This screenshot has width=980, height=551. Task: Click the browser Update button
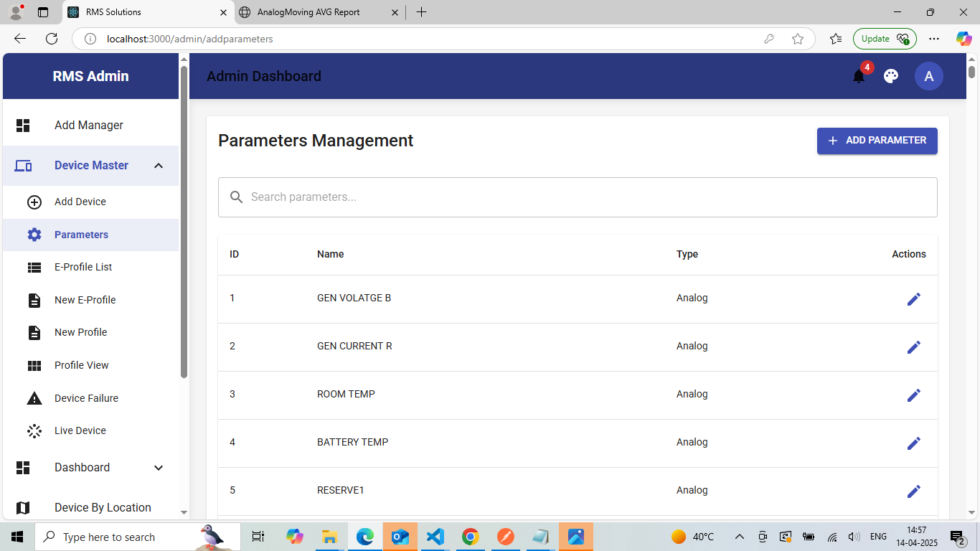(x=885, y=39)
